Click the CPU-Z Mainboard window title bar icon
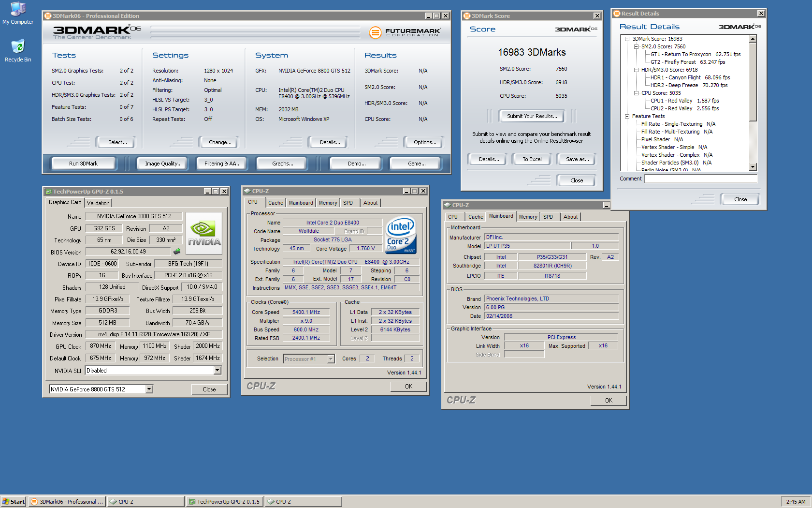Screen dimensions: 812x508 (447, 205)
